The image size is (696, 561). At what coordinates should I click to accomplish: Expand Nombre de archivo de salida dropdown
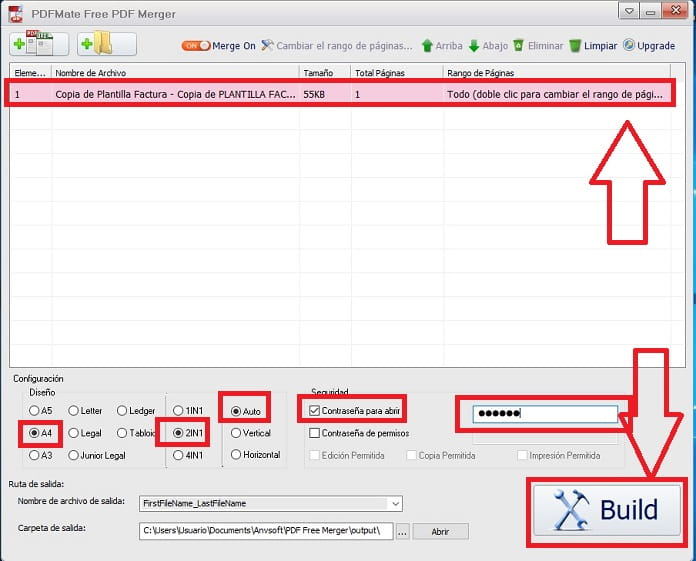395,503
